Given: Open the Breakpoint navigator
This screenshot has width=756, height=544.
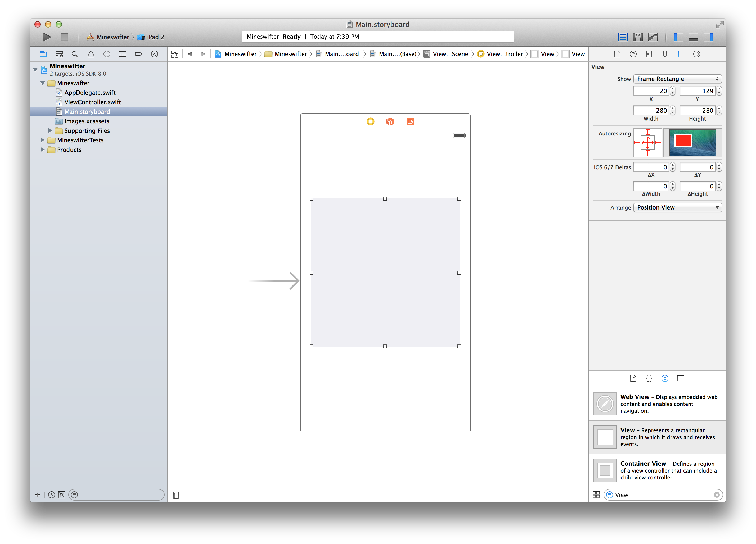Looking at the screenshot, I should click(139, 54).
